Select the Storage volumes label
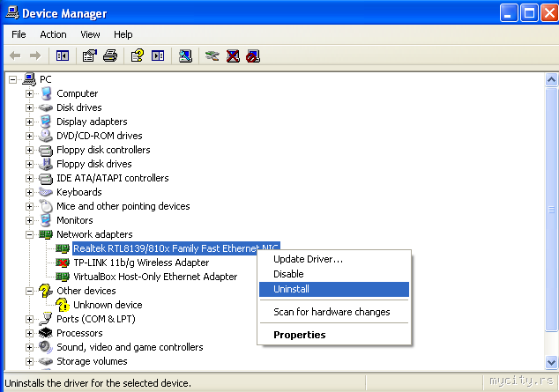 pyautogui.click(x=92, y=361)
